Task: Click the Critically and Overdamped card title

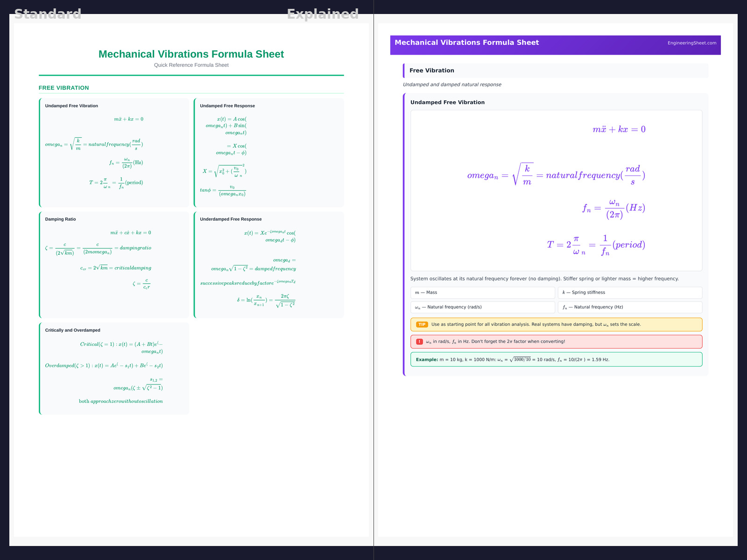Action: pos(72,330)
